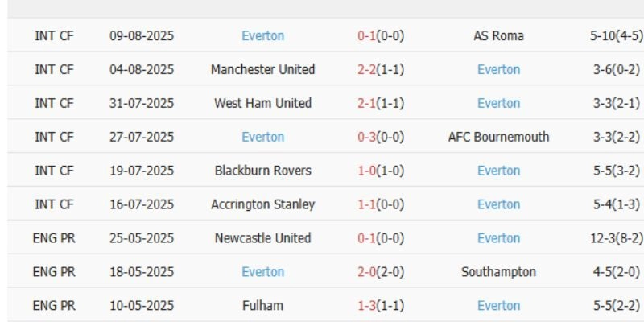This screenshot has height=322, width=644.
Task: Open the 0-1 score against AS Roma
Action: click(368, 36)
